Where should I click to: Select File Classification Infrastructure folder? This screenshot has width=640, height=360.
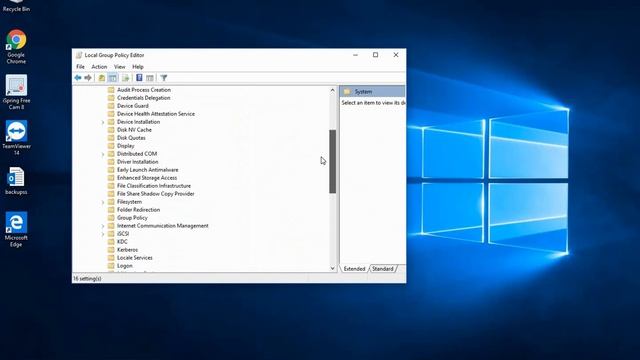153,186
